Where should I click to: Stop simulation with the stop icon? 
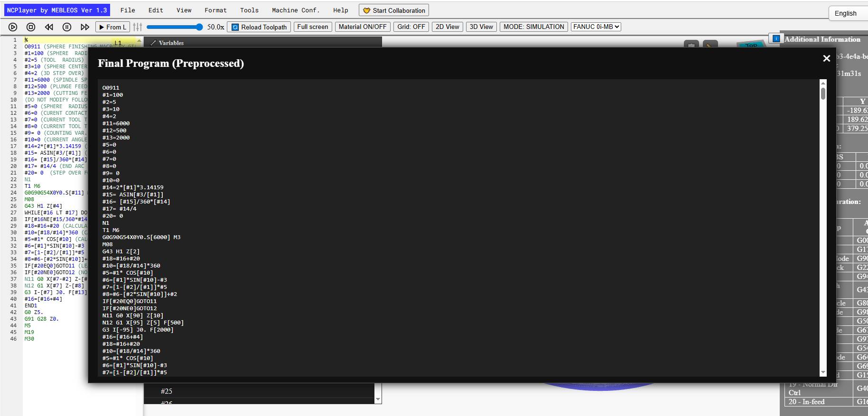point(31,27)
